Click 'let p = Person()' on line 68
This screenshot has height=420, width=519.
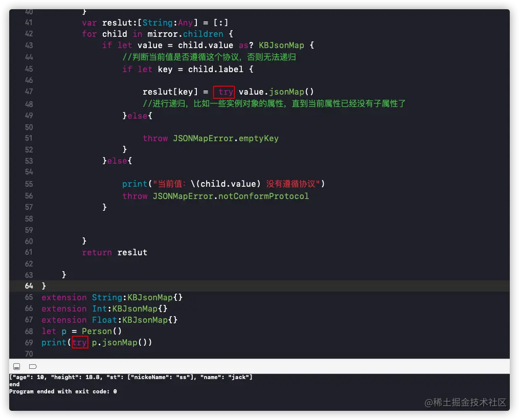tap(81, 331)
